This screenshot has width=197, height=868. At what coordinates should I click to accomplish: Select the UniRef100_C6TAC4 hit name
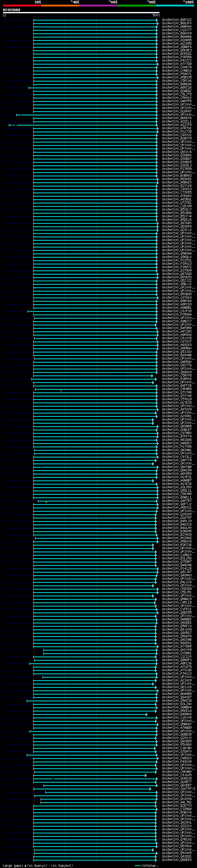[177, 297]
